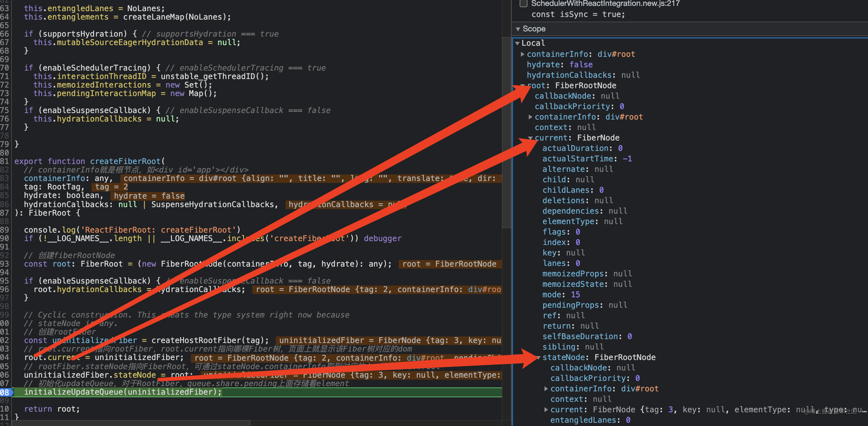The width and height of the screenshot is (868, 426).
Task: Click the const isSync = true breakpoint snippet
Action: tap(578, 14)
